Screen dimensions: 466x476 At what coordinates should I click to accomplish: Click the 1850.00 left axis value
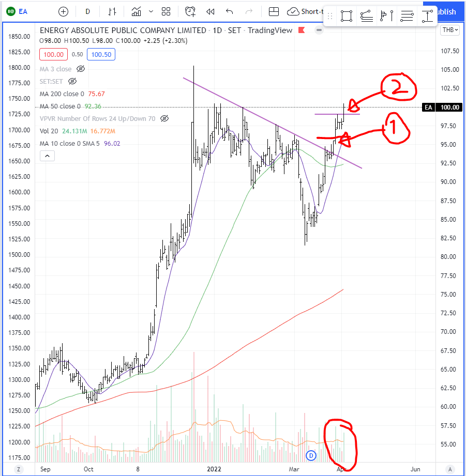(x=19, y=36)
